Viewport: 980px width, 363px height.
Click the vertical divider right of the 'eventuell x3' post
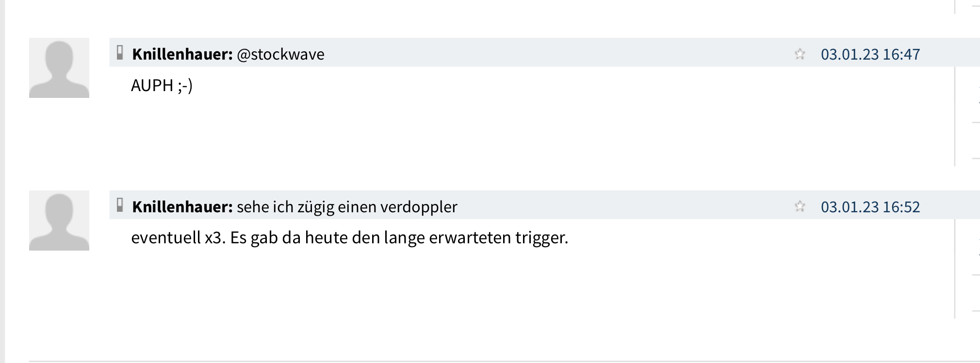(x=955, y=269)
